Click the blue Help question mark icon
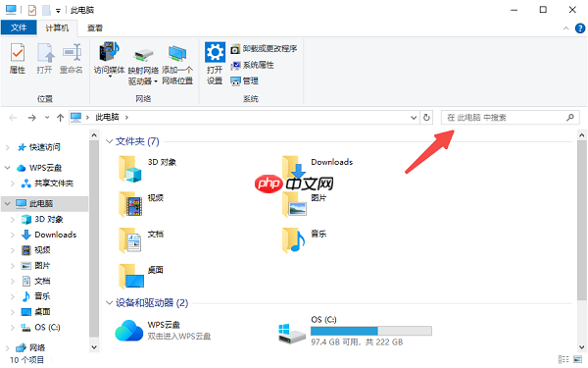The width and height of the screenshot is (588, 368). (x=580, y=28)
